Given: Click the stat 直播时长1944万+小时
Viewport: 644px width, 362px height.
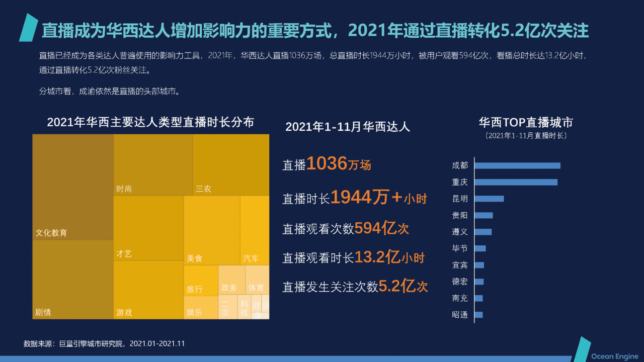Looking at the screenshot, I should 355,198.
